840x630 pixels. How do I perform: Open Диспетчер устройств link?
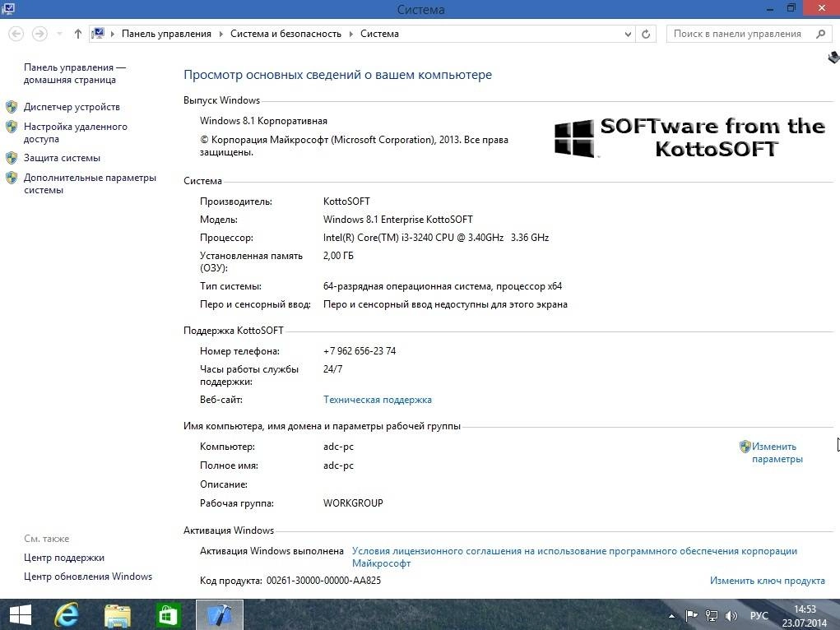tap(72, 107)
